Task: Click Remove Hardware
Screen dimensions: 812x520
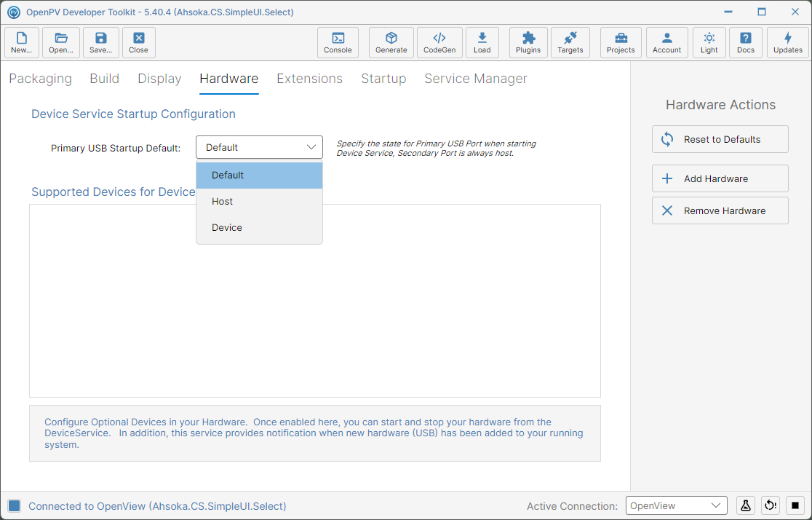Action: 720,210
